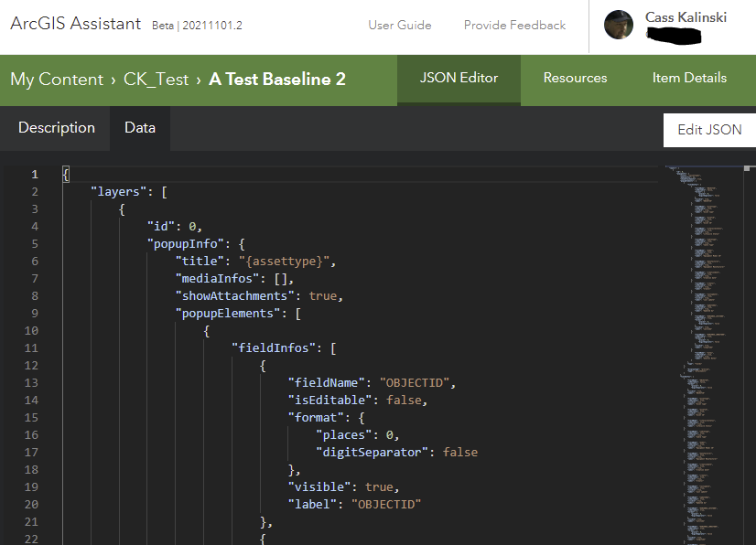Screen dimensions: 756x545
Task: Click the Cass Kalinski profile avatar
Action: 618,25
